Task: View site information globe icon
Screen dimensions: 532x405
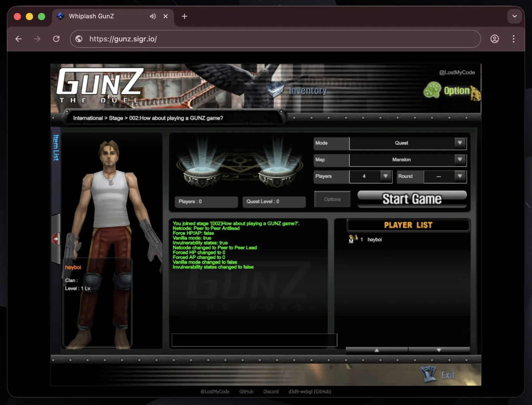Action: click(79, 39)
